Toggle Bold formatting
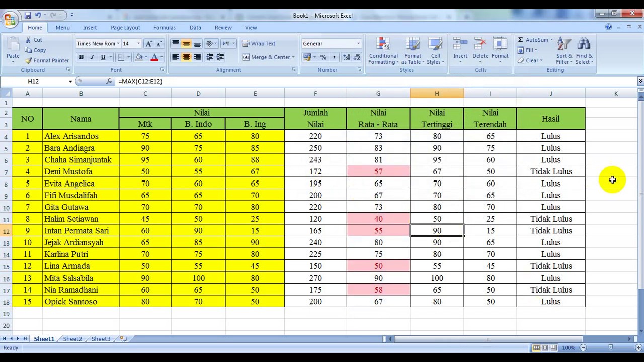 (x=81, y=57)
